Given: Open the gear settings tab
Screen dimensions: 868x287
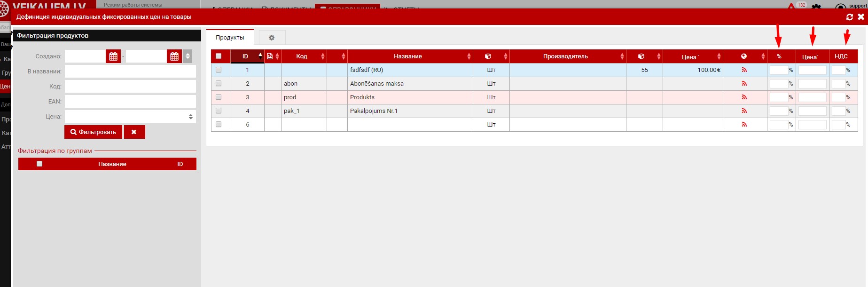Looking at the screenshot, I should pyautogui.click(x=272, y=38).
